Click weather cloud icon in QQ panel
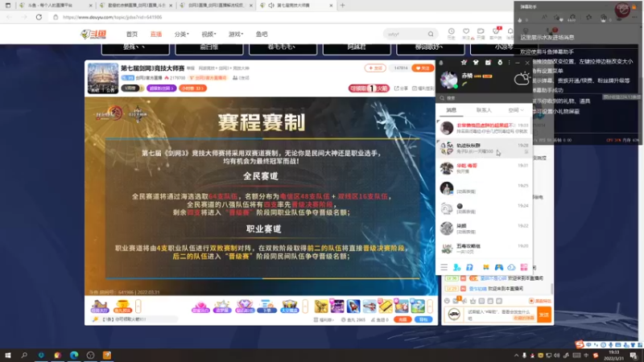This screenshot has width=644, height=362. coord(522,78)
